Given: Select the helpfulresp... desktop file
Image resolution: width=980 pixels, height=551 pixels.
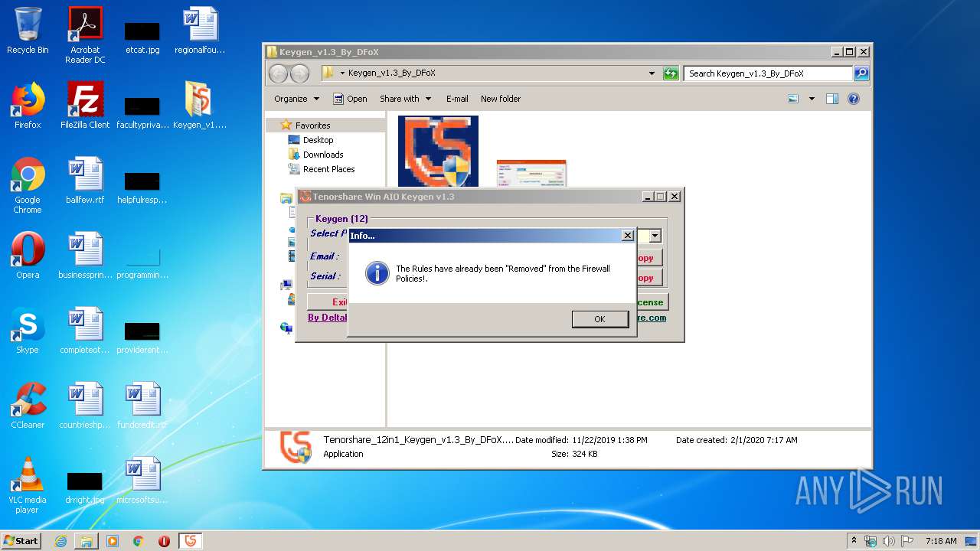Looking at the screenshot, I should coord(142,187).
